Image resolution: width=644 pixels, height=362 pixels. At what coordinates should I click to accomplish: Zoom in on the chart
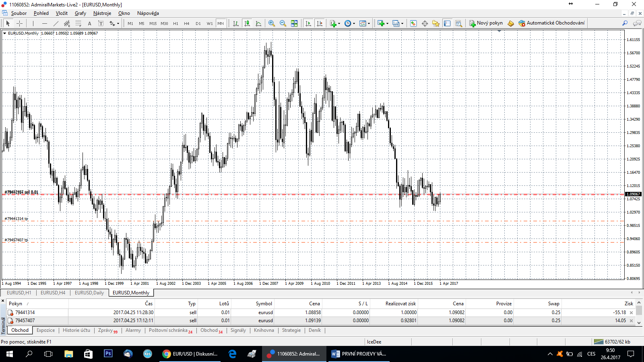click(272, 23)
